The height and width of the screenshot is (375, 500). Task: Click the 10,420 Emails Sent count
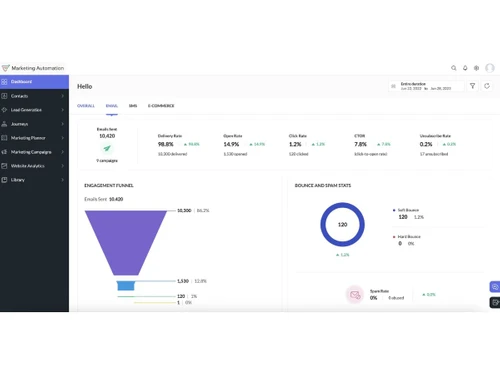pyautogui.click(x=107, y=136)
